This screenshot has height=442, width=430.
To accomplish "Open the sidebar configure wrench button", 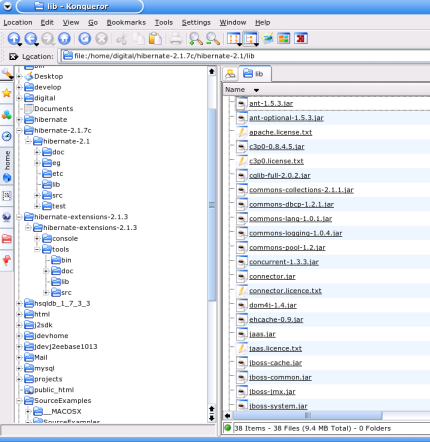I will (7, 73).
